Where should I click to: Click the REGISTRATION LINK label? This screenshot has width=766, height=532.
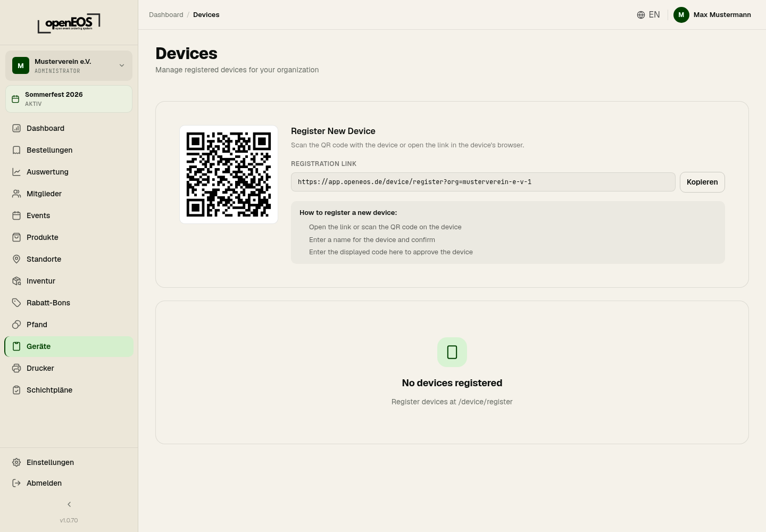click(x=323, y=164)
